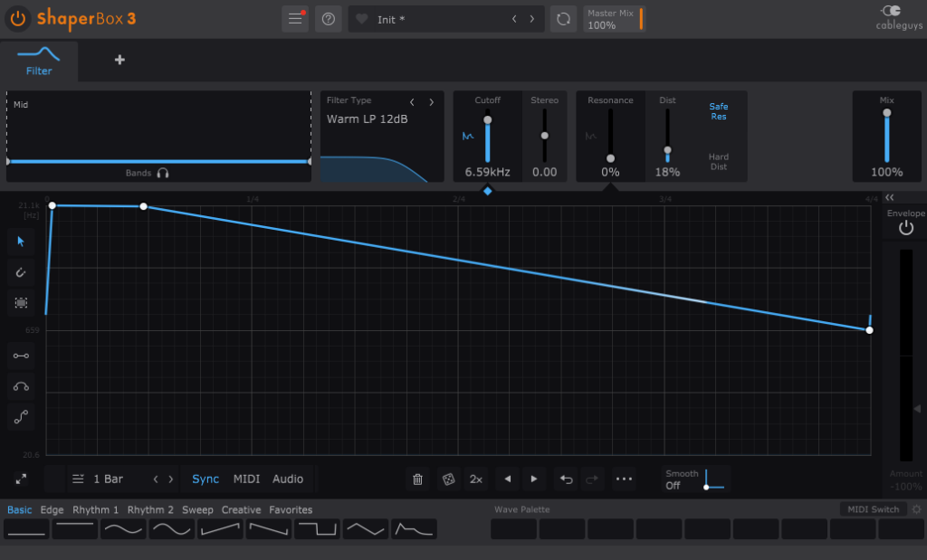Click the headphones icon beside Bands
The width and height of the screenshot is (927, 560).
163,173
